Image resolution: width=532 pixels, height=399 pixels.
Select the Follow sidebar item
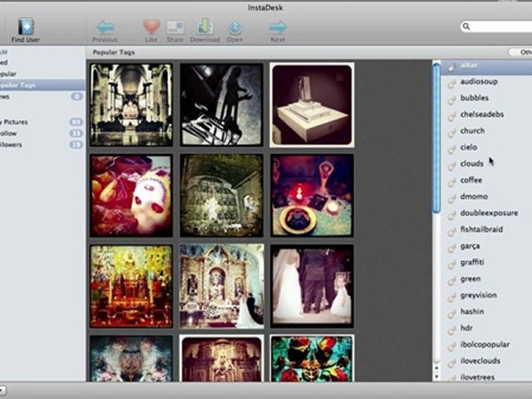pos(43,134)
